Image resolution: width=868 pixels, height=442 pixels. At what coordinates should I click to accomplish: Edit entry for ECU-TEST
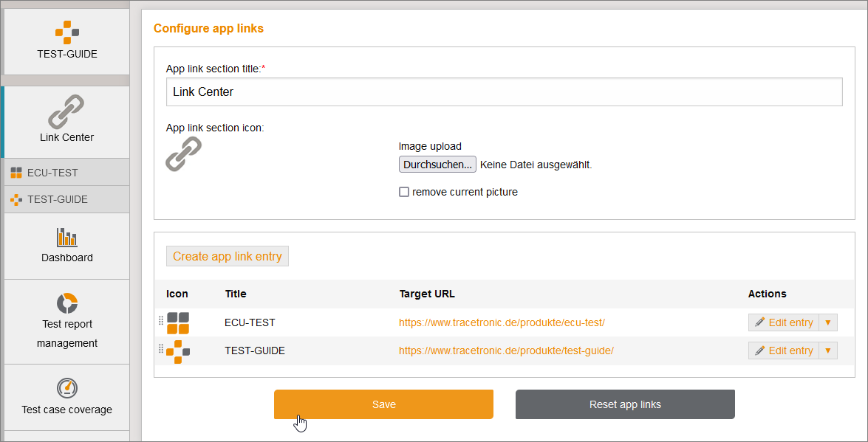tap(784, 322)
